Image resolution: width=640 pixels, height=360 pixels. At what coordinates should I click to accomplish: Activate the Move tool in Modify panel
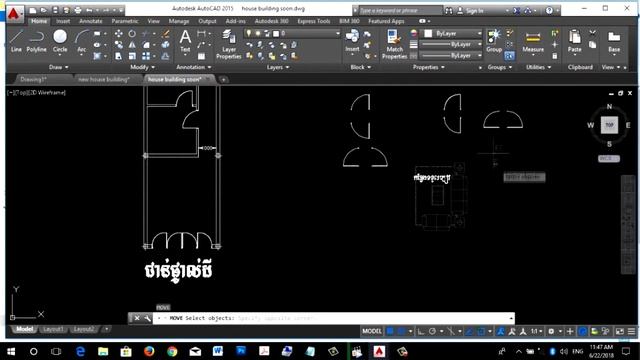[118, 33]
